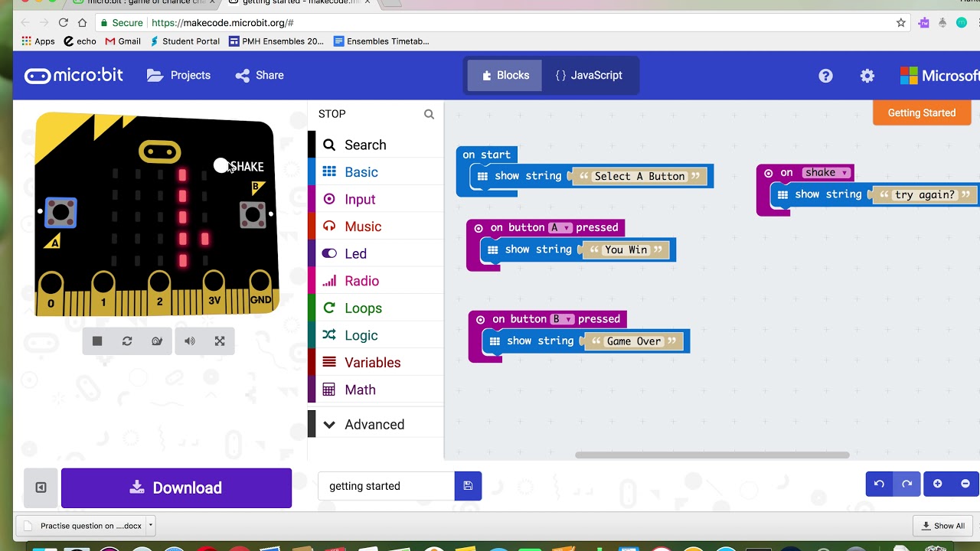Open the Input blocks category
This screenshot has height=551, width=980.
coord(375,199)
